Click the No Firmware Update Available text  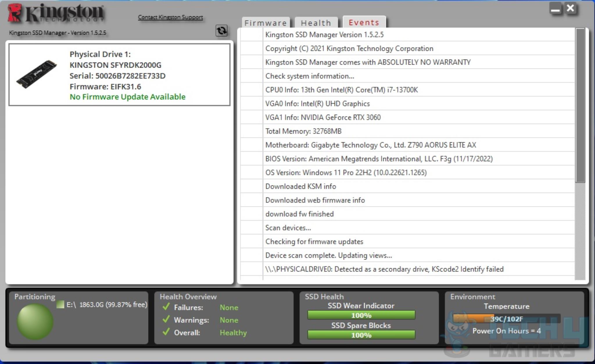pos(128,97)
